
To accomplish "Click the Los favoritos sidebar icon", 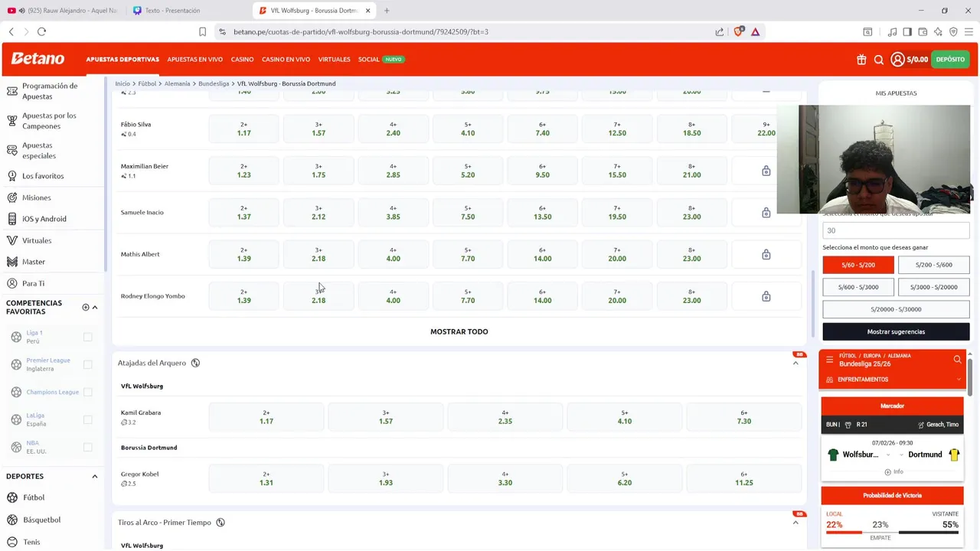I will click(x=11, y=176).
